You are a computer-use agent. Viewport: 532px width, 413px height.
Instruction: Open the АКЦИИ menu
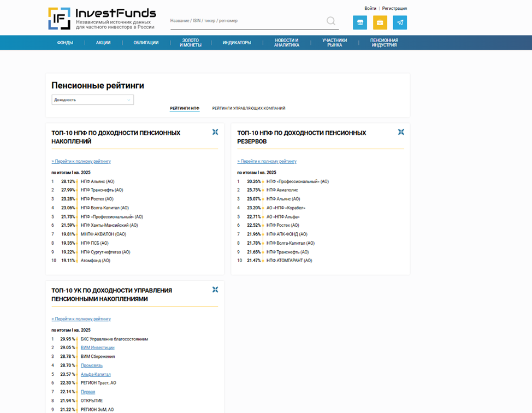pos(103,43)
